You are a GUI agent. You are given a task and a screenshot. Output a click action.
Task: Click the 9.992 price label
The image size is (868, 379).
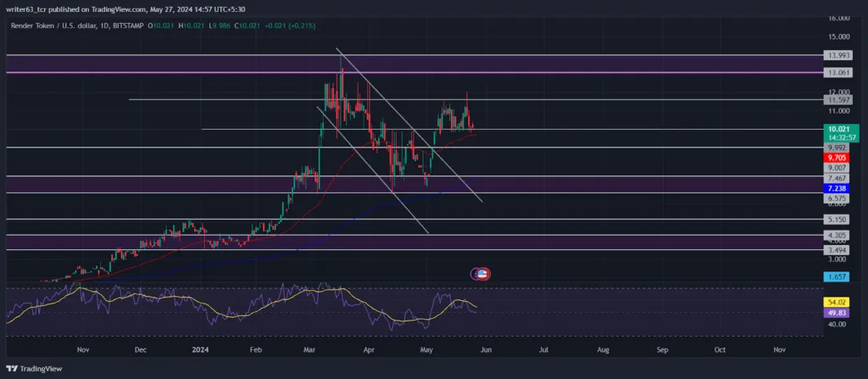[836, 148]
